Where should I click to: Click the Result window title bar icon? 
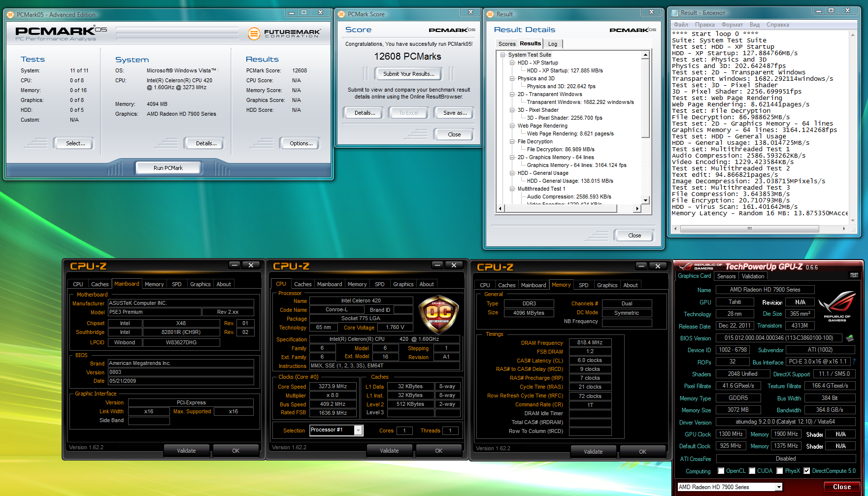490,14
